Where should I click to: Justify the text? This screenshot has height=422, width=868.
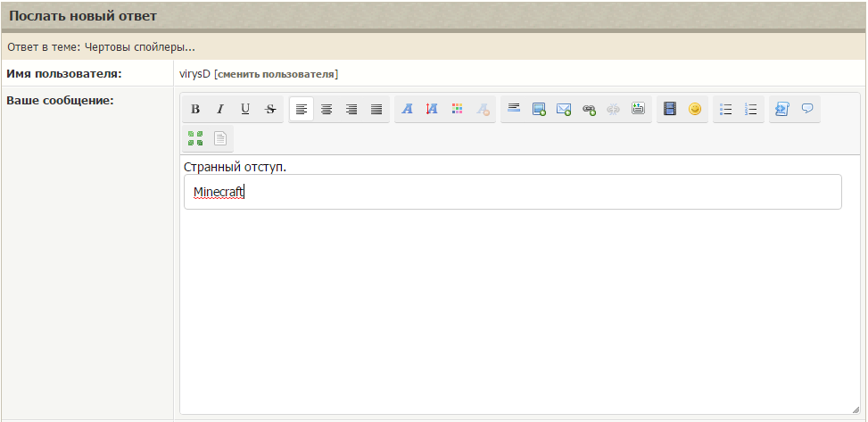[376, 109]
